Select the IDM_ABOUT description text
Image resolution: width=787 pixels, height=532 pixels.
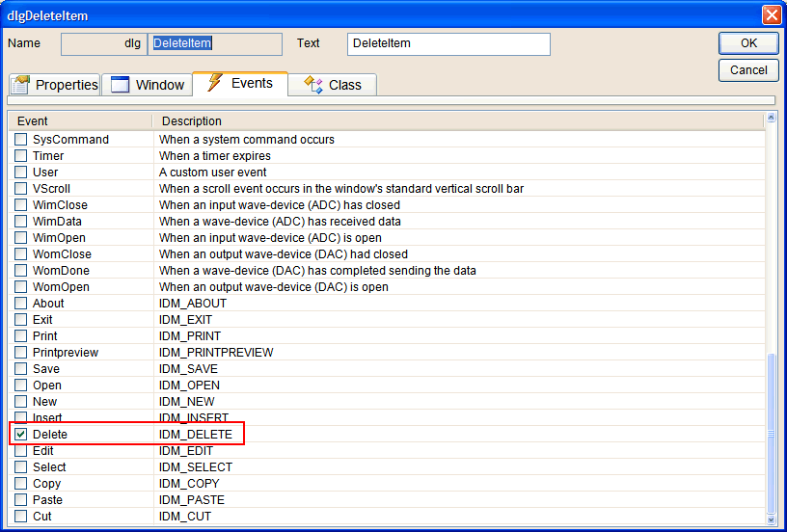pyautogui.click(x=193, y=304)
